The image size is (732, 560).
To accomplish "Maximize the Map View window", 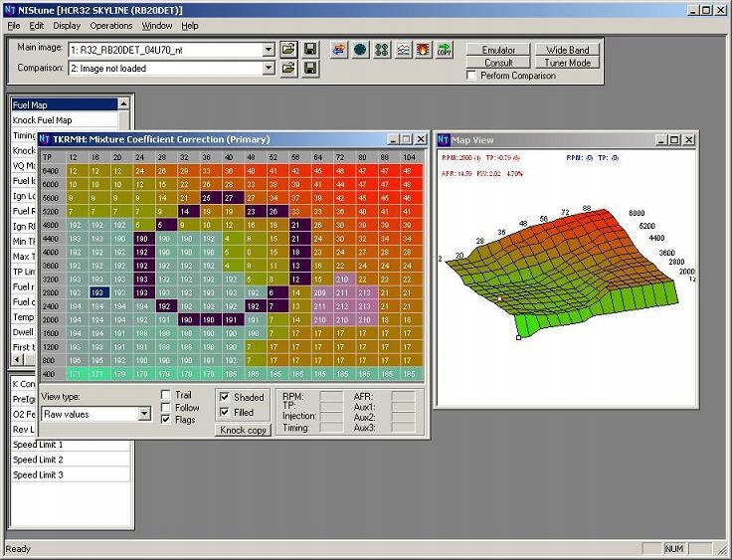I will (x=674, y=139).
